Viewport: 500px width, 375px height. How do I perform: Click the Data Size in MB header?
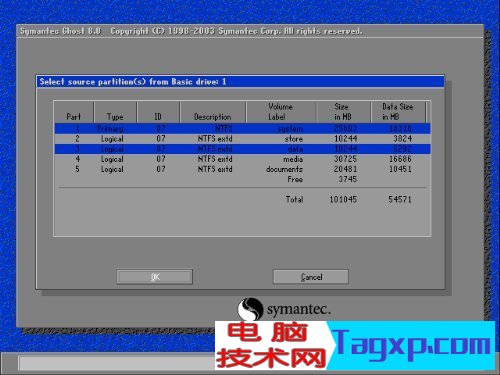coord(397,112)
